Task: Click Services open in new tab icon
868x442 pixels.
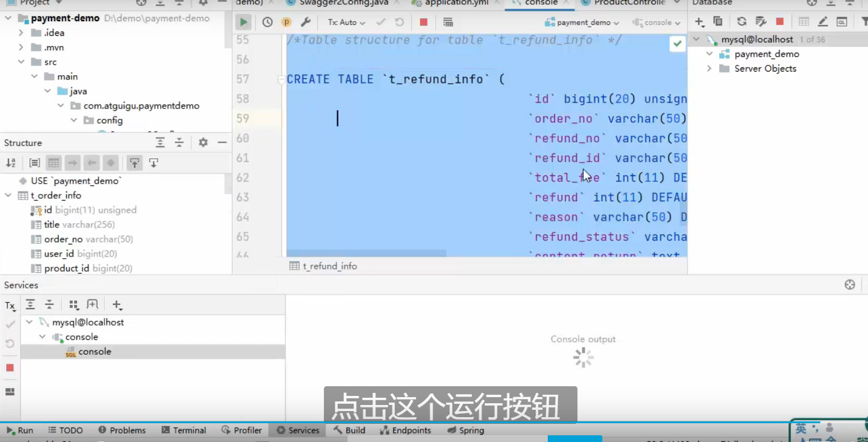Action: pos(92,304)
